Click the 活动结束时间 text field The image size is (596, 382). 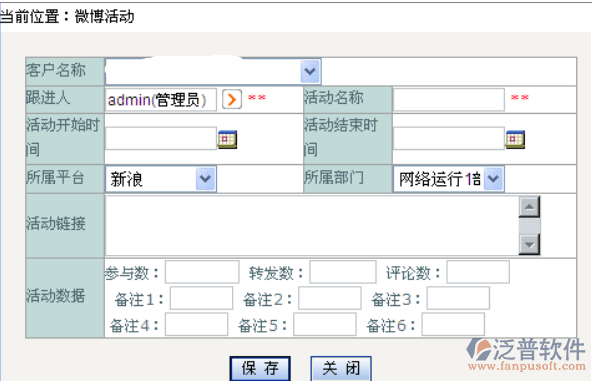pyautogui.click(x=449, y=138)
